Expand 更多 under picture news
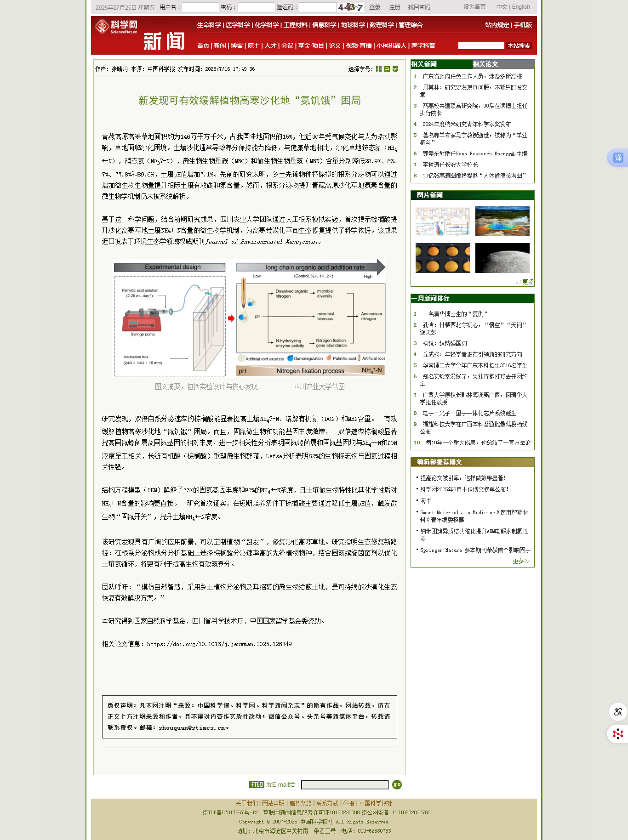 click(x=525, y=282)
